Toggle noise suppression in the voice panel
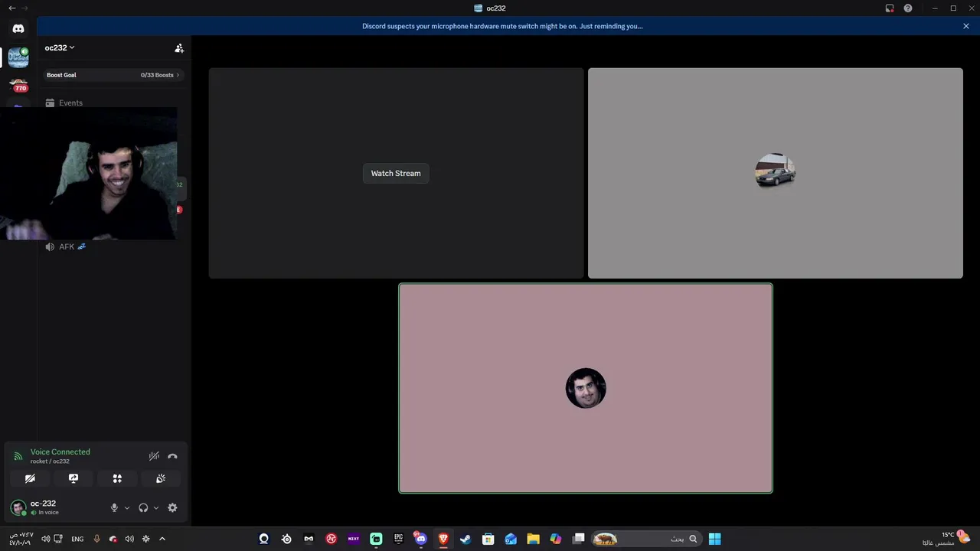This screenshot has height=551, width=980. 154,456
